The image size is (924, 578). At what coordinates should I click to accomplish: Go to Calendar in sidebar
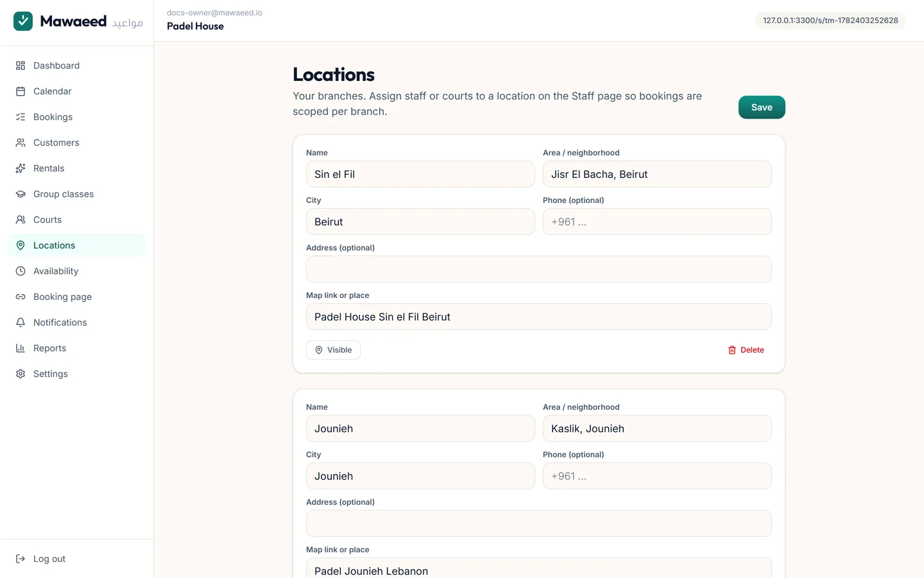77,91
